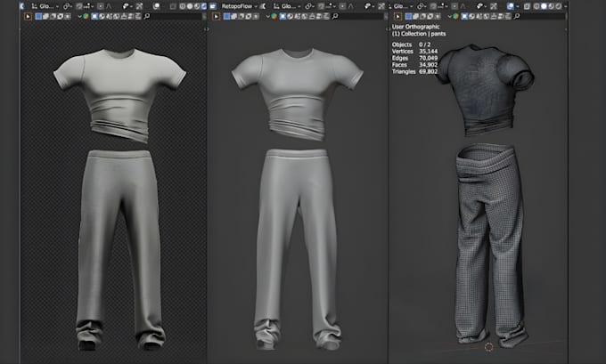The height and width of the screenshot is (364, 606).
Task: Click the multicolored sphere icon, left viewport
Action: [x=86, y=16]
